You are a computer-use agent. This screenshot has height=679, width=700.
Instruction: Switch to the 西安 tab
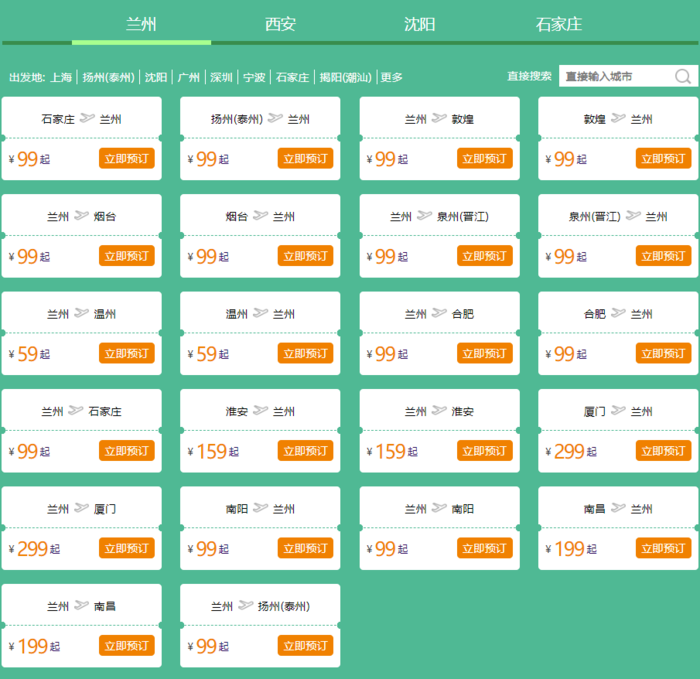(x=280, y=24)
